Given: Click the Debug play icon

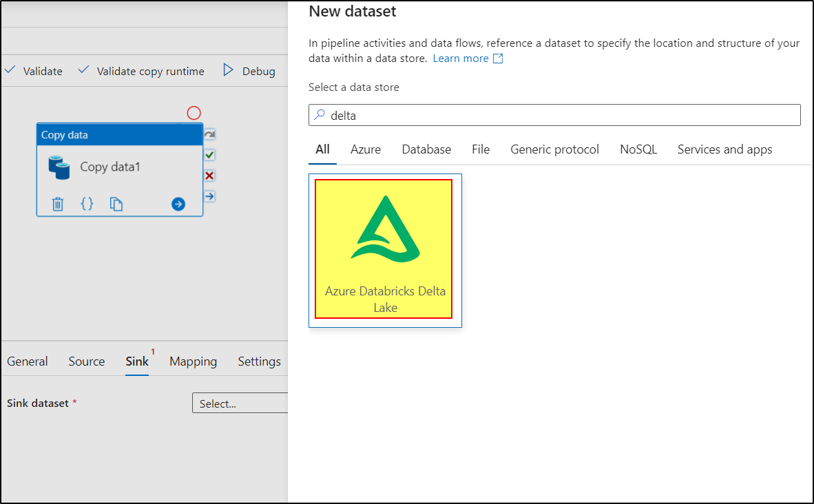Looking at the screenshot, I should click(228, 70).
